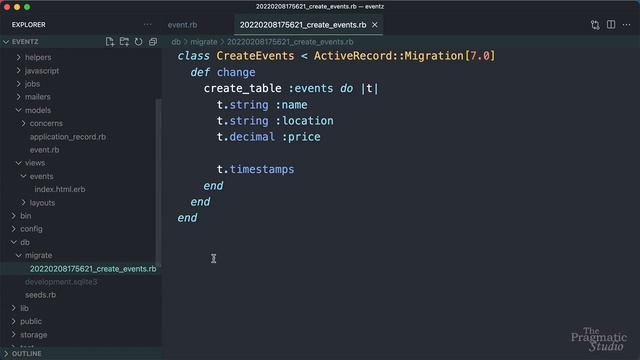Click the ':location' symbol in code
Image resolution: width=640 pixels, height=360 pixels.
tap(304, 121)
